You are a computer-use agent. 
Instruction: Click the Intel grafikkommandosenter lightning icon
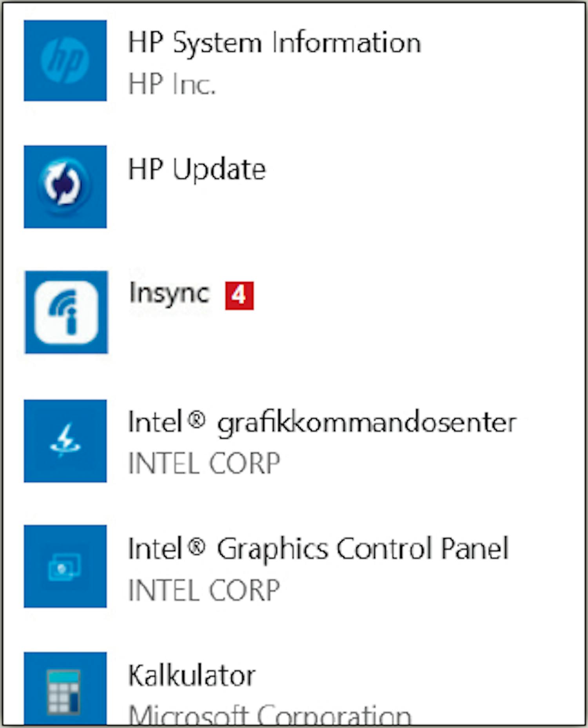65,441
